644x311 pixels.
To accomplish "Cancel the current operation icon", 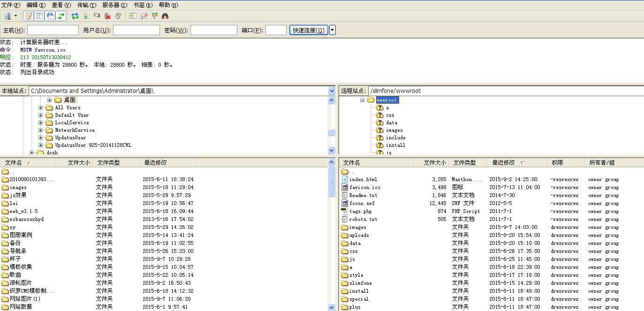I will 97,16.
